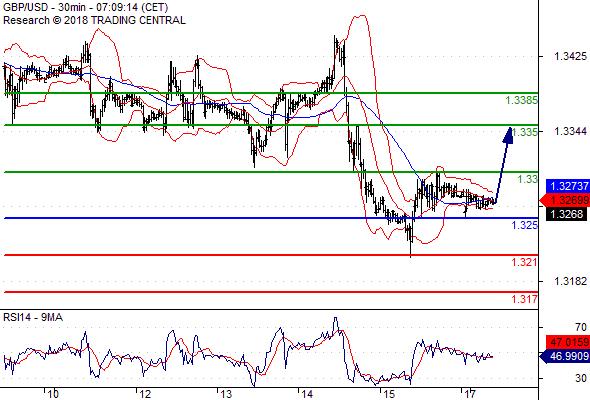Click the black 1.3268 price tag
The width and height of the screenshot is (590, 400).
[566, 214]
